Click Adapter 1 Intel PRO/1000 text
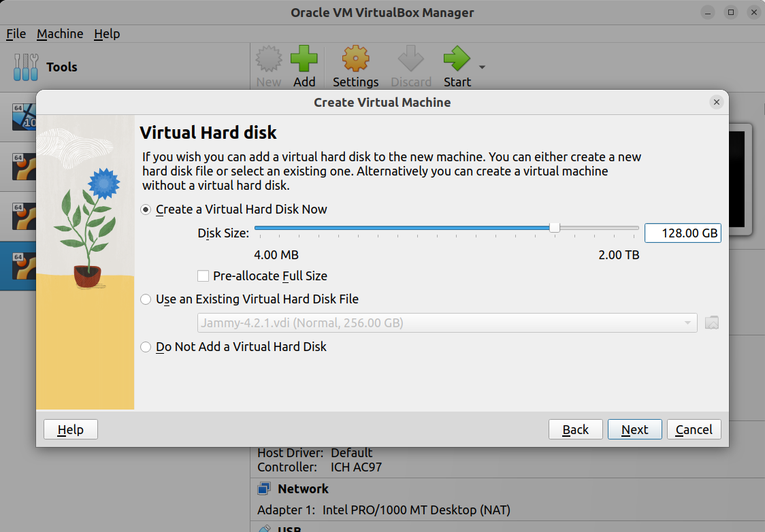This screenshot has height=532, width=765. coord(383,510)
